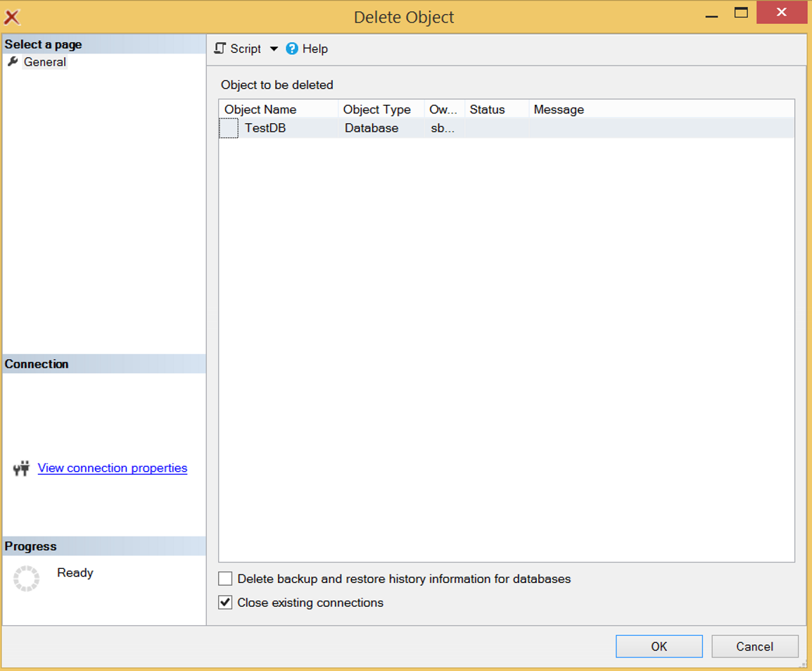812x671 pixels.
Task: Uncheck Close existing connections
Action: pyautogui.click(x=225, y=602)
